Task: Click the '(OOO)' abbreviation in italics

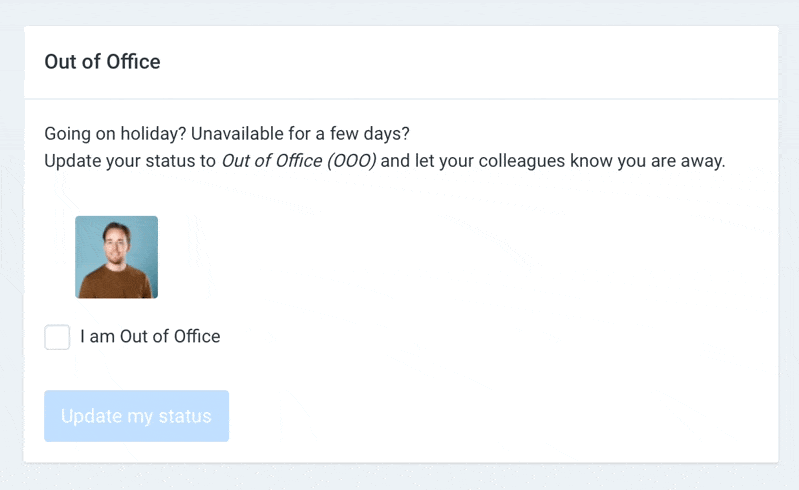Action: (351, 161)
